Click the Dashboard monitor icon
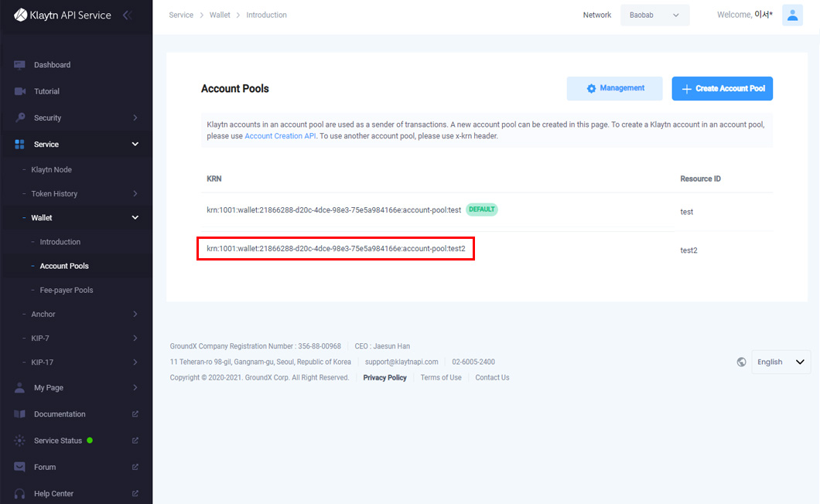This screenshot has height=504, width=820. pyautogui.click(x=19, y=65)
